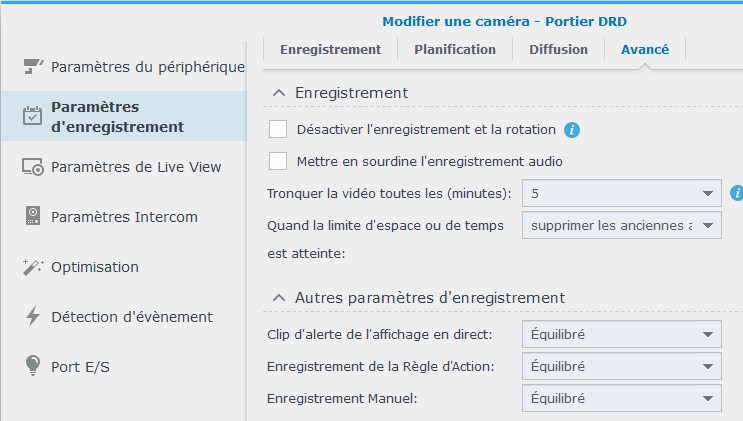Viewport: 743px width, 421px height.
Task: Open Tronquer la vidéo minutes dropdown
Action: [621, 193]
